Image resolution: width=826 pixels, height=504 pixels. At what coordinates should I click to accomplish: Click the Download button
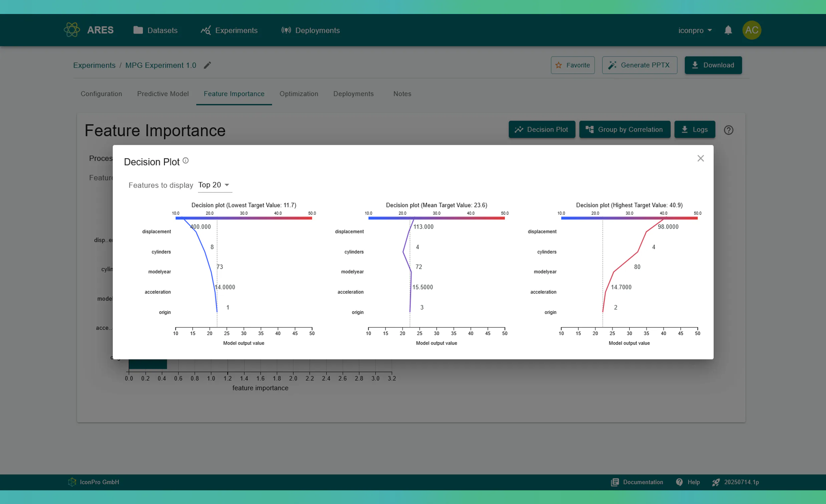[713, 65]
